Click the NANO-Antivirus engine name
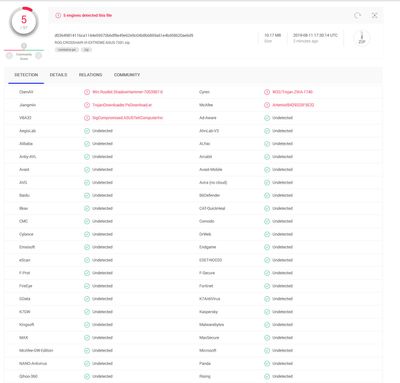Image resolution: width=400 pixels, height=383 pixels. click(33, 363)
